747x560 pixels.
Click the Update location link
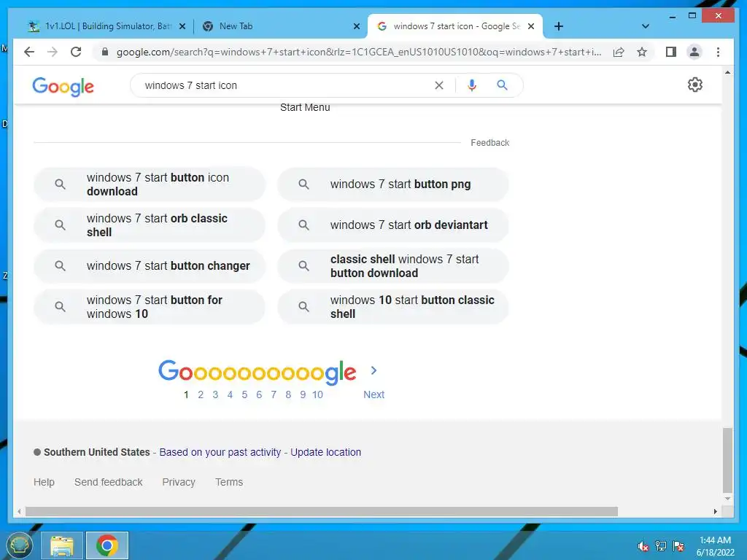point(326,452)
